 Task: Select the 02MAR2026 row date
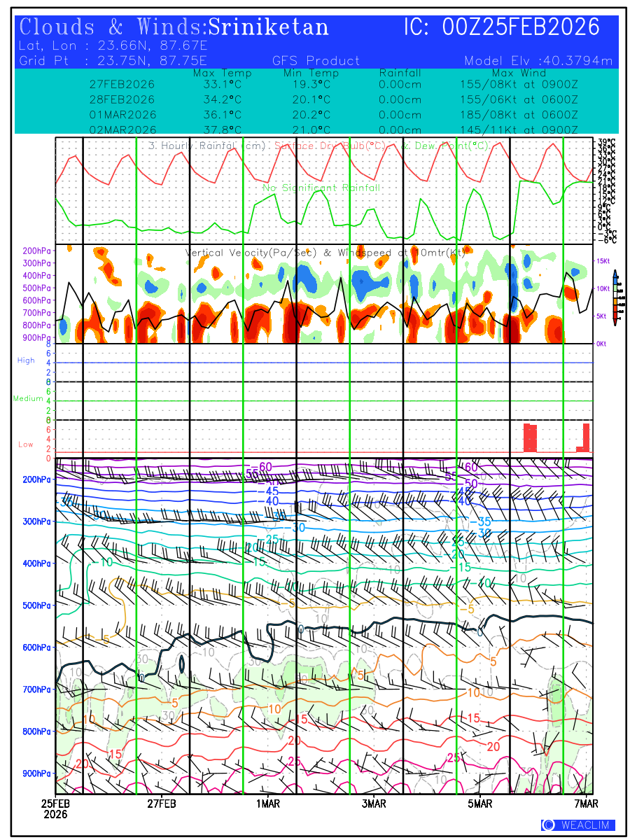pyautogui.click(x=122, y=130)
